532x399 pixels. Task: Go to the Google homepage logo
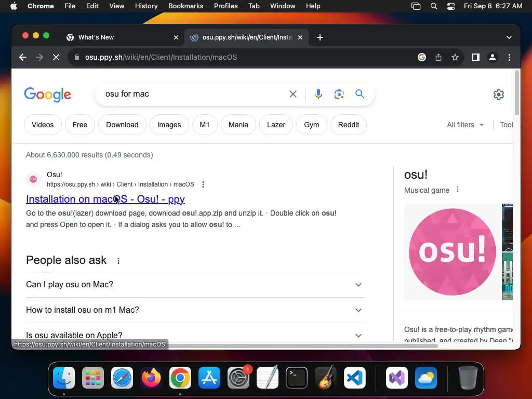47,95
